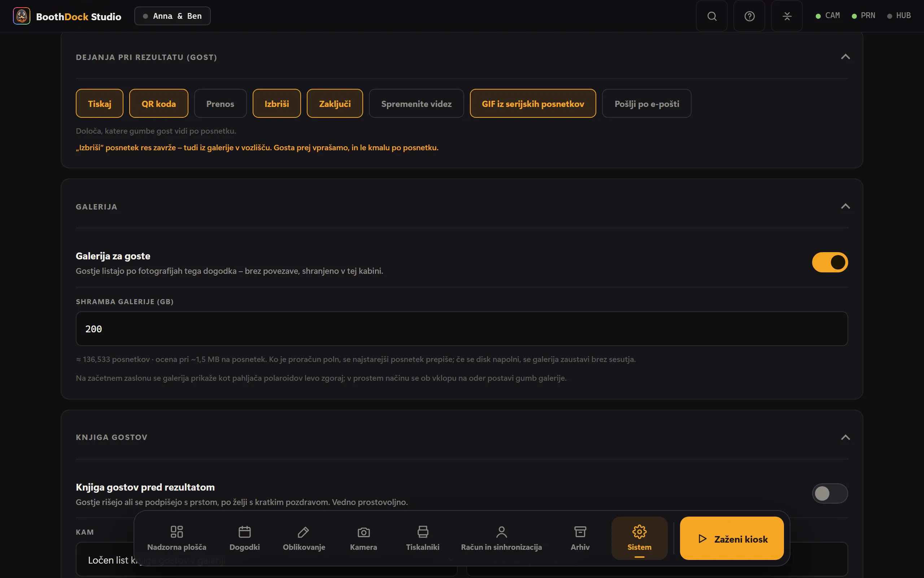Click the Galerija za goste heading
Image resolution: width=924 pixels, height=578 pixels.
click(113, 256)
